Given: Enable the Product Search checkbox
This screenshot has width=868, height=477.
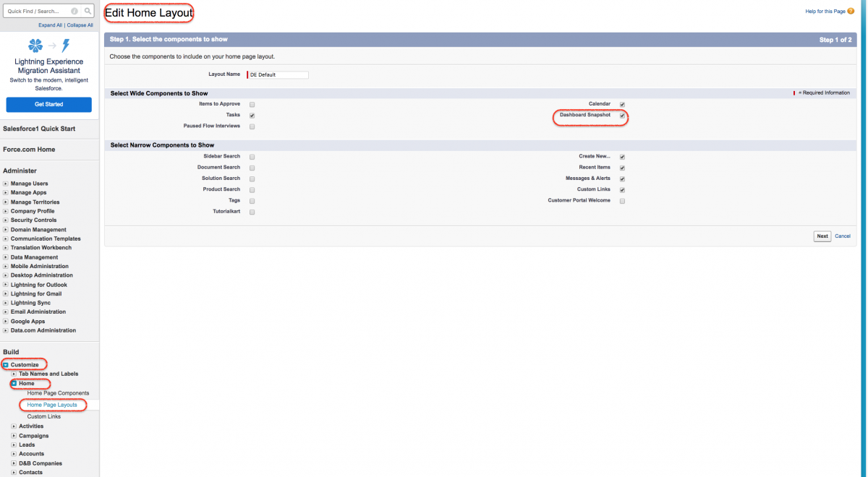Looking at the screenshot, I should pos(252,189).
